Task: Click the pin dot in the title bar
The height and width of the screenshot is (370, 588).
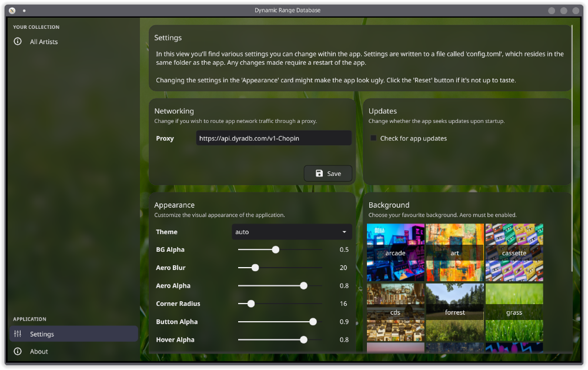Action: click(x=24, y=11)
